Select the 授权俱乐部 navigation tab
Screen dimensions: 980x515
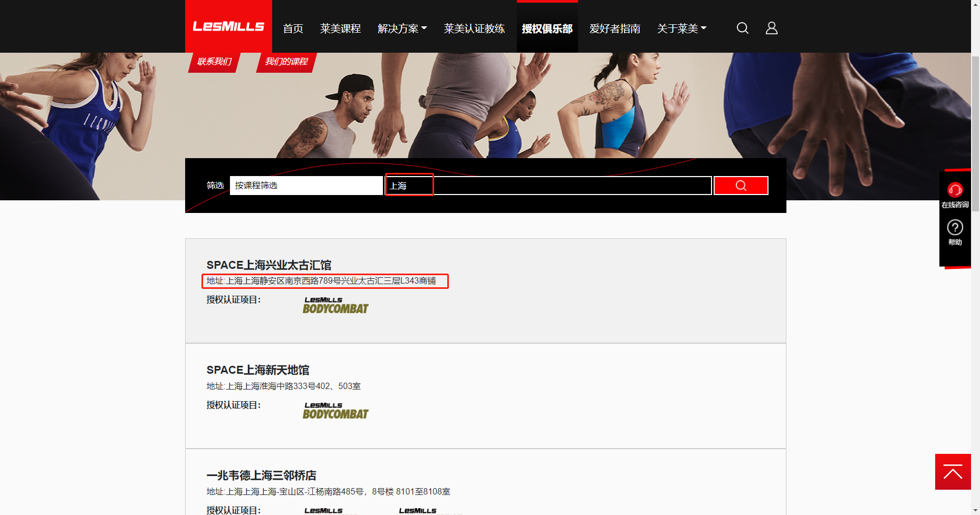click(547, 28)
